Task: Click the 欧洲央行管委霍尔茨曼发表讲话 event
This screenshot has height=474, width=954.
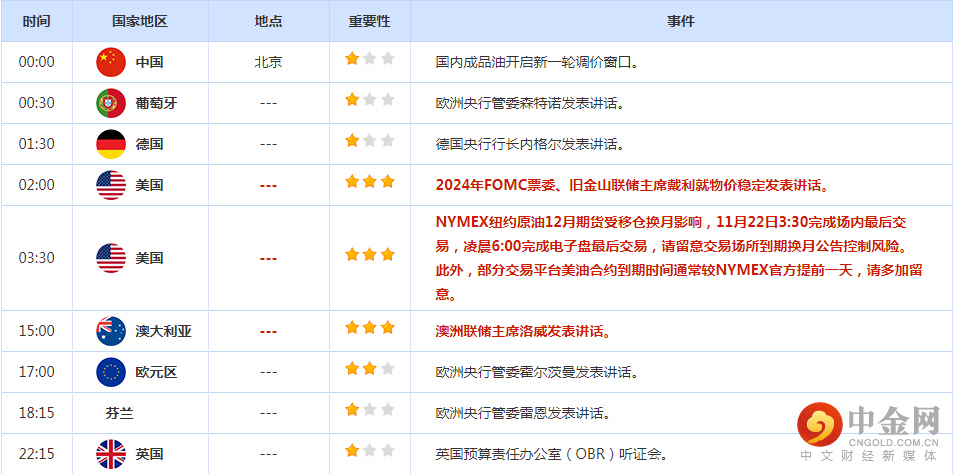Action: 537,372
